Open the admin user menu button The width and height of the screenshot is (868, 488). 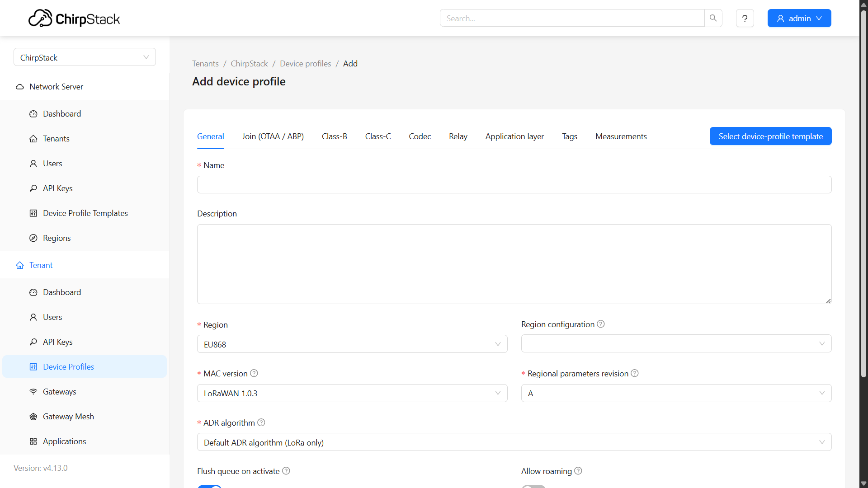pos(799,19)
